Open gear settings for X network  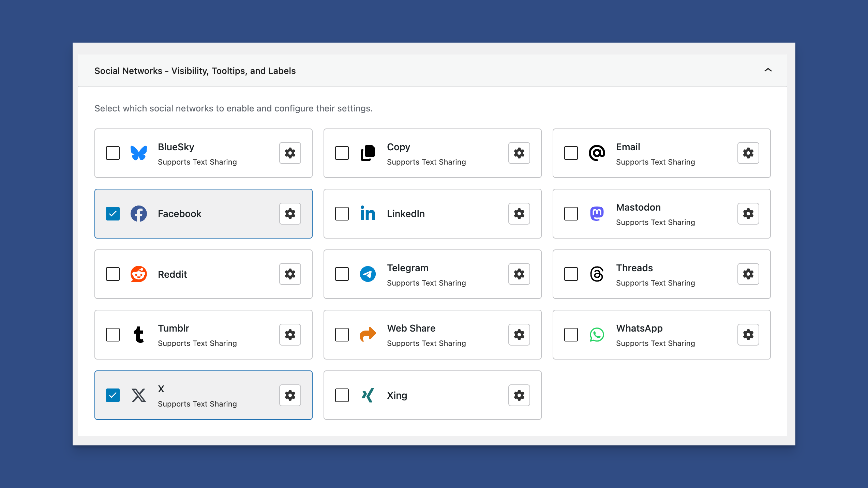pyautogui.click(x=290, y=395)
